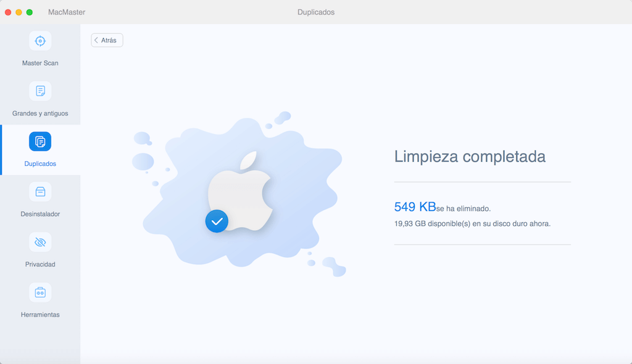The image size is (632, 364).
Task: Open the Herramientas toolbox icon
Action: 40,292
